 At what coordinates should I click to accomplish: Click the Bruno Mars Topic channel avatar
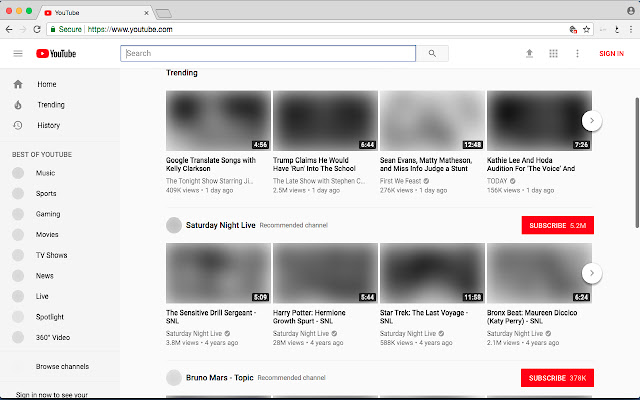click(174, 378)
